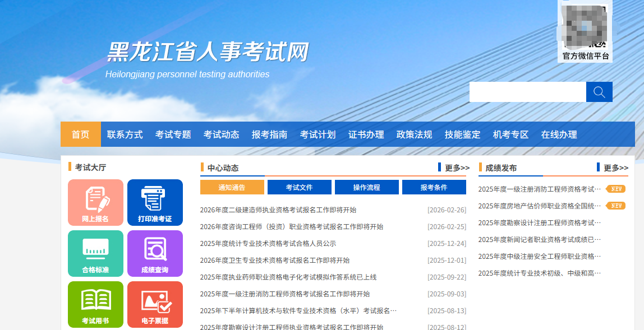Click the magnifying glass search icon
Viewport: 644px width, 330px height.
click(x=599, y=91)
